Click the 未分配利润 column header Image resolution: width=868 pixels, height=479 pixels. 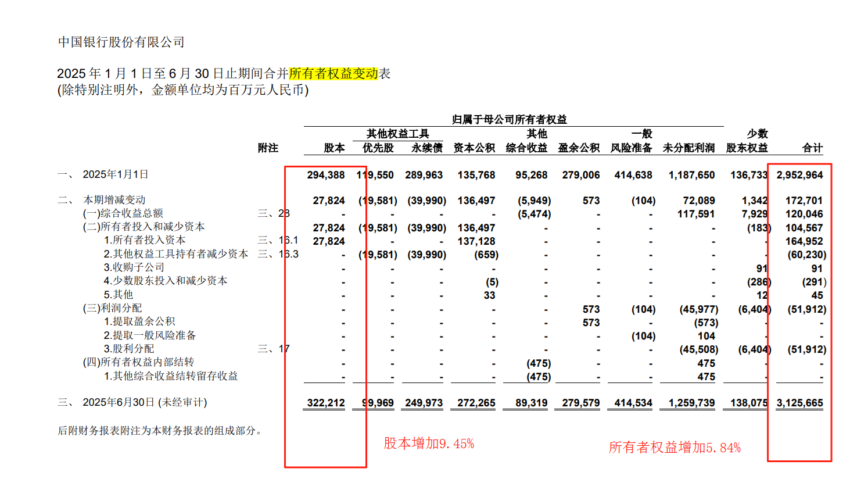688,148
